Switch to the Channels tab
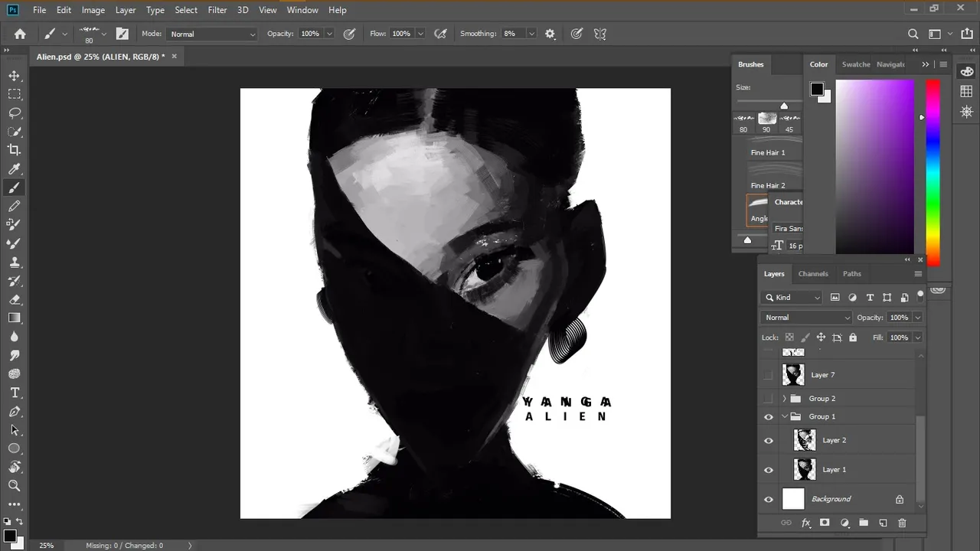 pos(813,274)
